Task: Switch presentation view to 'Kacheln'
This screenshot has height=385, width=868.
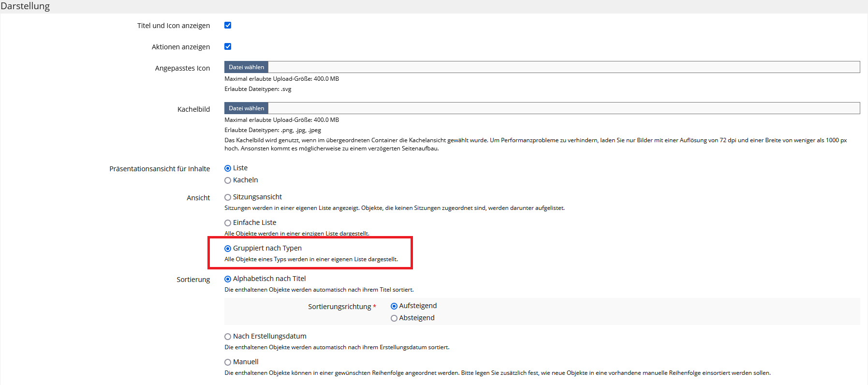Action: pyautogui.click(x=228, y=180)
